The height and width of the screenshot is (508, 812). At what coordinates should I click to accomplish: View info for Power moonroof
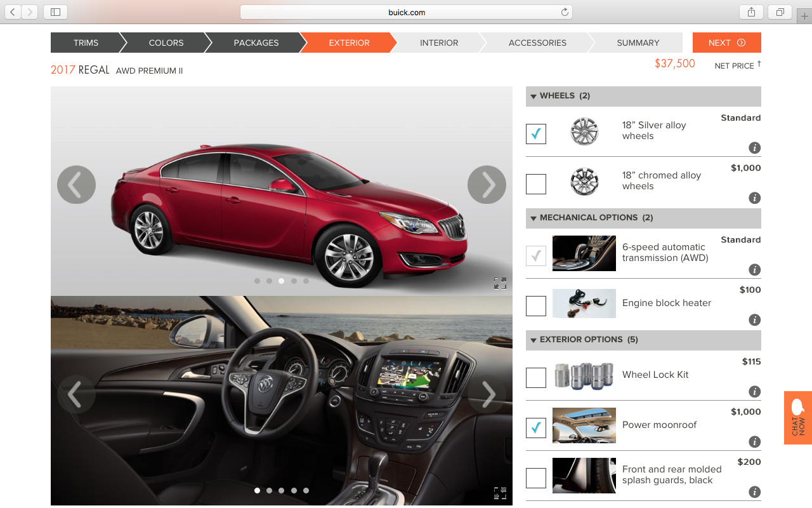754,442
